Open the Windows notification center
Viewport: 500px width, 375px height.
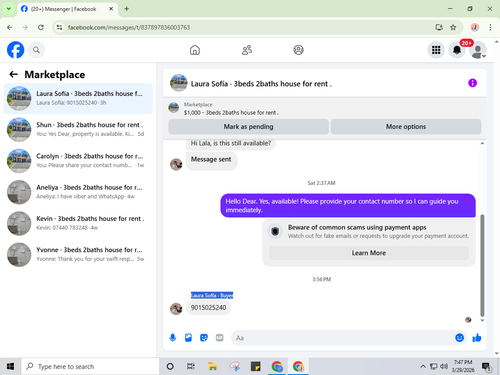[486, 367]
